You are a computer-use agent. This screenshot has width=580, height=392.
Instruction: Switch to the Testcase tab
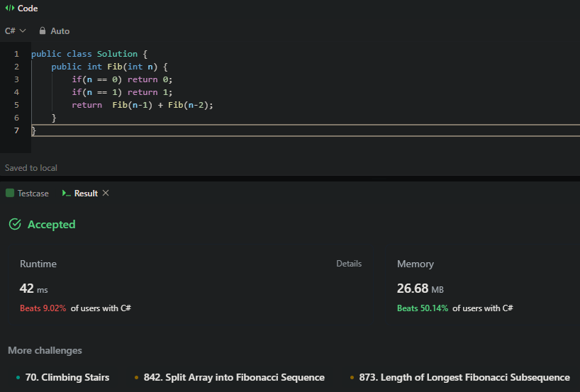pos(33,193)
